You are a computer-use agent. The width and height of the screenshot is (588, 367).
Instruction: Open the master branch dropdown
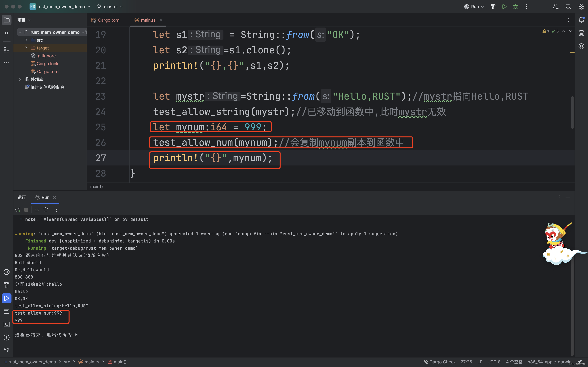(x=110, y=7)
